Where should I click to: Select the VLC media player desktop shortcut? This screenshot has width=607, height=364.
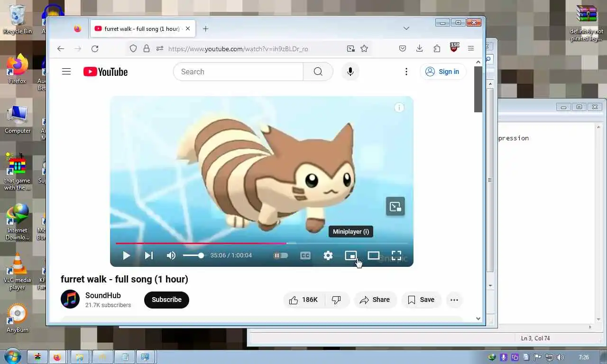18,271
